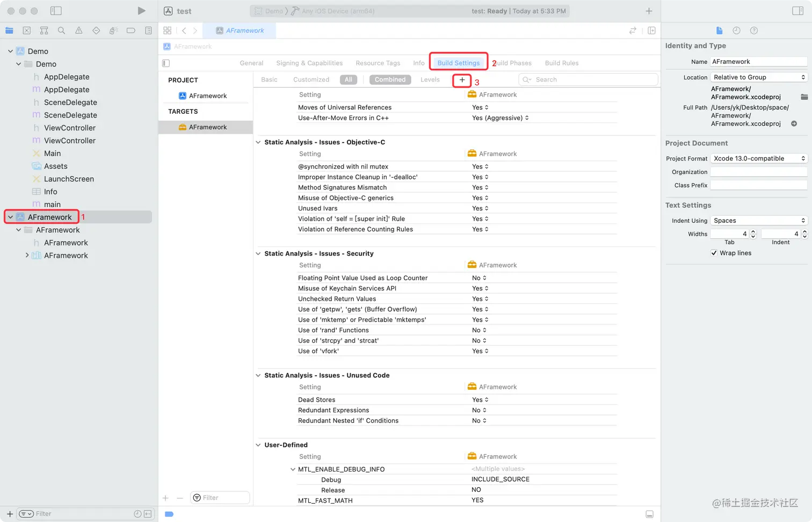
Task: Open the Indent Using dropdown
Action: click(758, 220)
